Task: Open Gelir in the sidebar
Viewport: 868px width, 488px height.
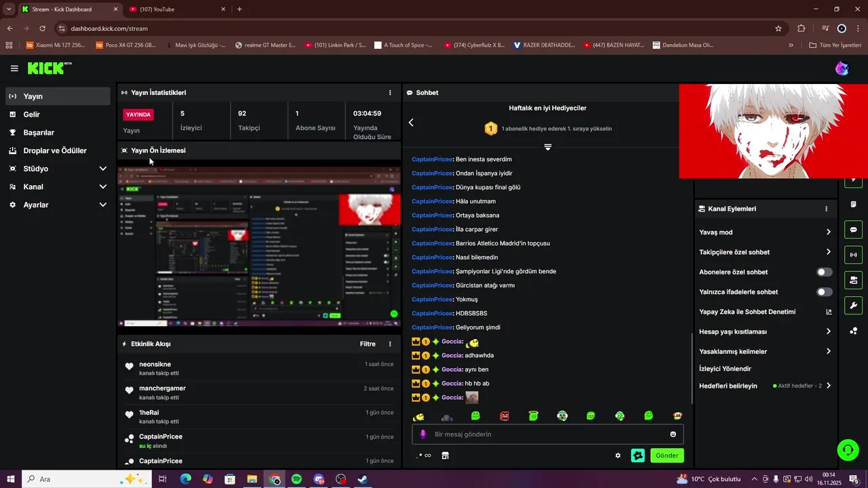Action: (58, 115)
